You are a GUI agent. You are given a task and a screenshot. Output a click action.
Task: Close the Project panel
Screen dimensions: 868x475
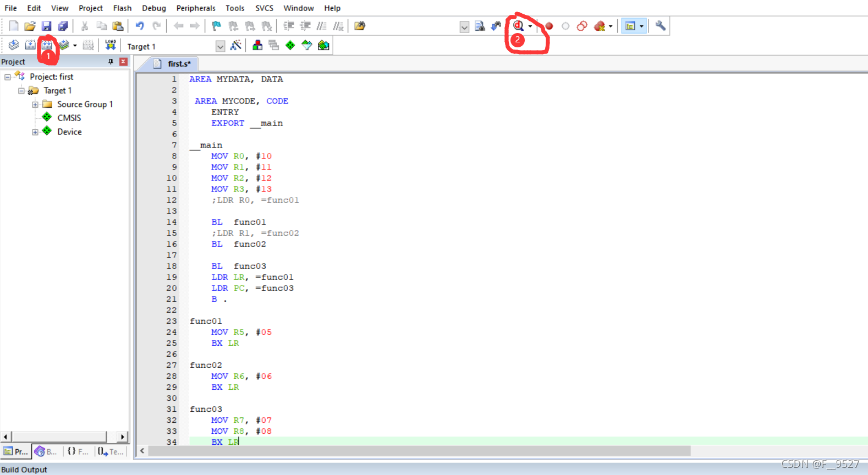123,62
